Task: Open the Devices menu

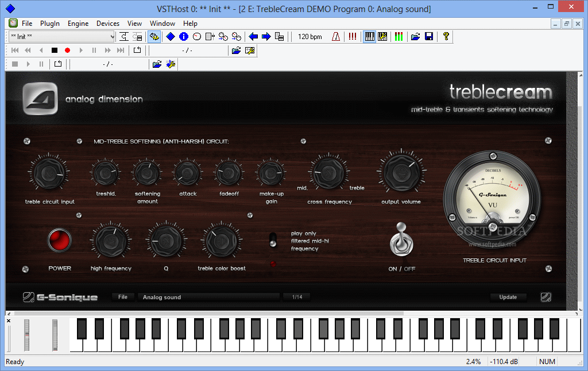Action: (108, 23)
